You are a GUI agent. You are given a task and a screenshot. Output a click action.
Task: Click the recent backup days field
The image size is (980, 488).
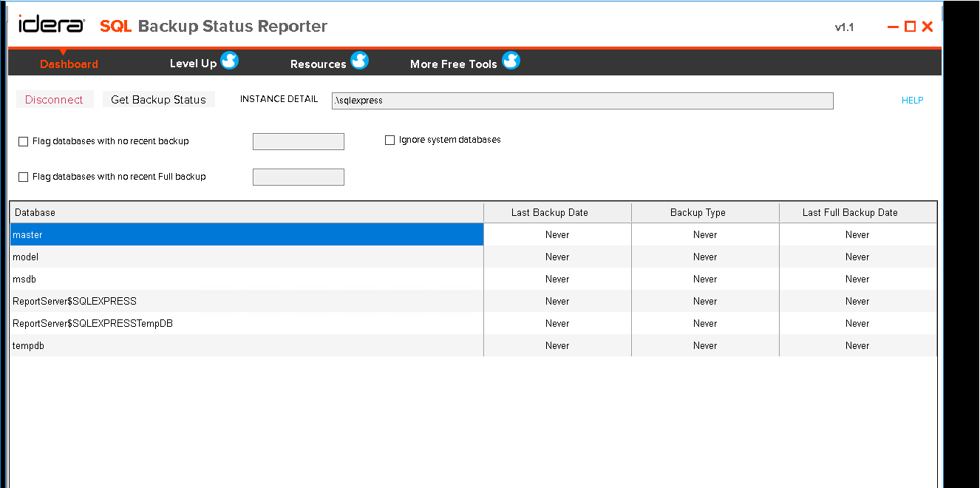point(298,141)
